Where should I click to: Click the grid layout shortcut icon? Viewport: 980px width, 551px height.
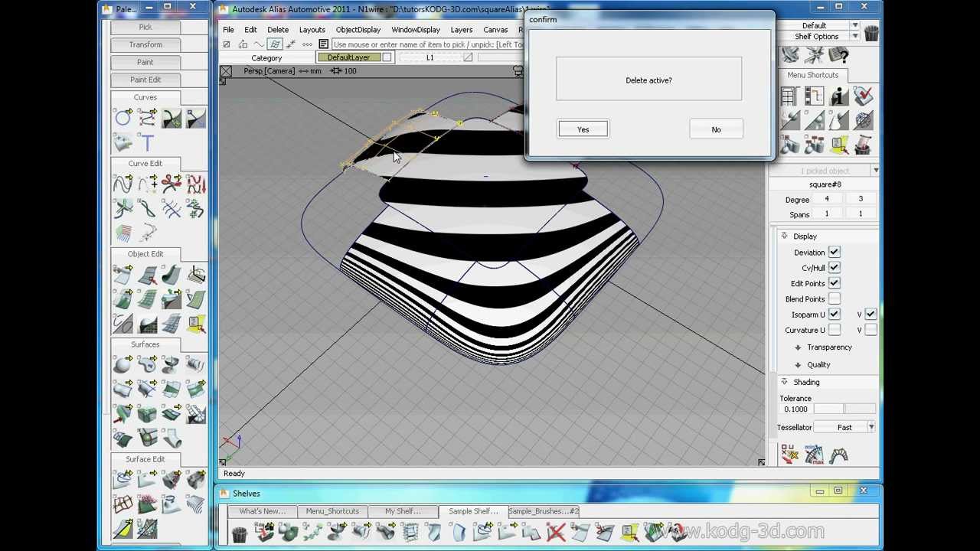coord(789,96)
